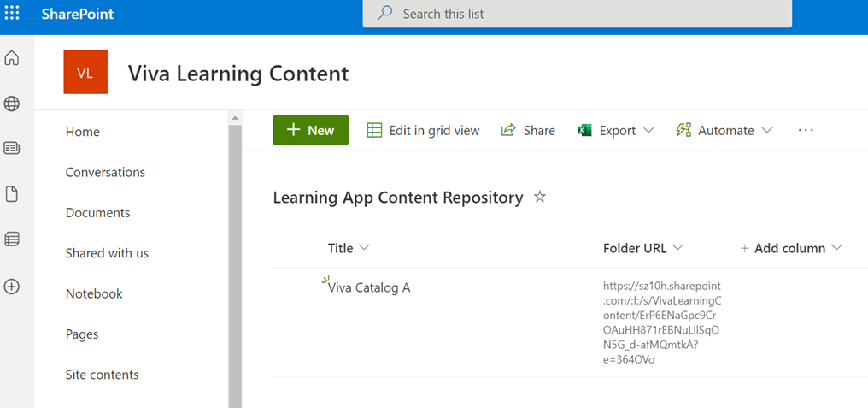
Task: Open the Automate dropdown
Action: pos(724,131)
